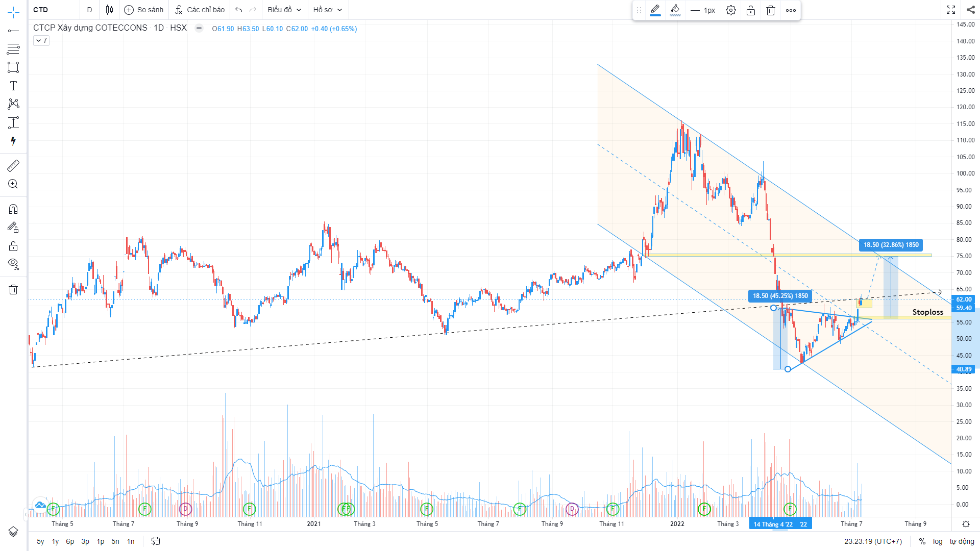Viewport: 980px width, 551px height.
Task: Open the go to date icon
Action: click(x=156, y=541)
